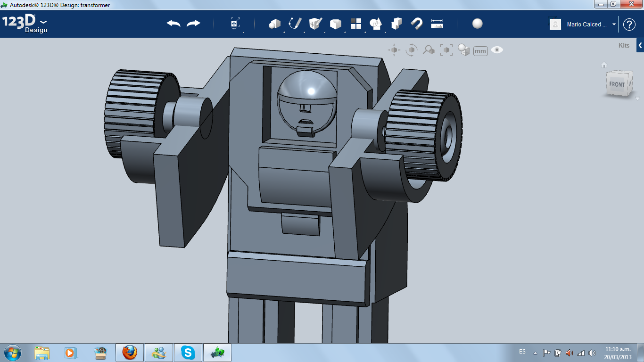Open the Modify tool with hollowed cube

click(x=336, y=24)
